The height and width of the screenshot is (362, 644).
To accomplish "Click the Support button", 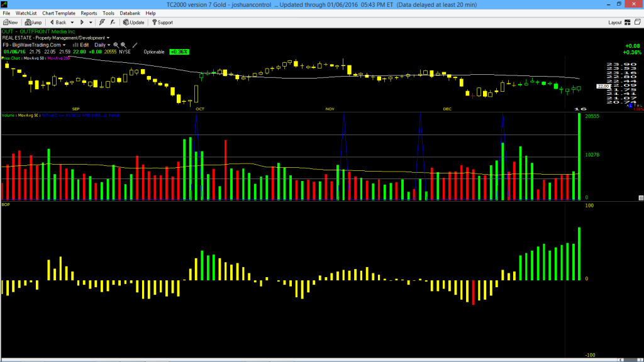I will tap(163, 22).
